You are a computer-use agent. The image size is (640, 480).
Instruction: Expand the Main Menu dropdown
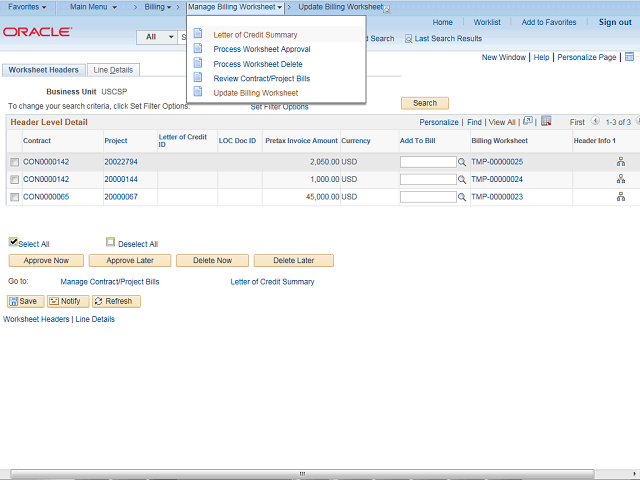click(x=93, y=7)
